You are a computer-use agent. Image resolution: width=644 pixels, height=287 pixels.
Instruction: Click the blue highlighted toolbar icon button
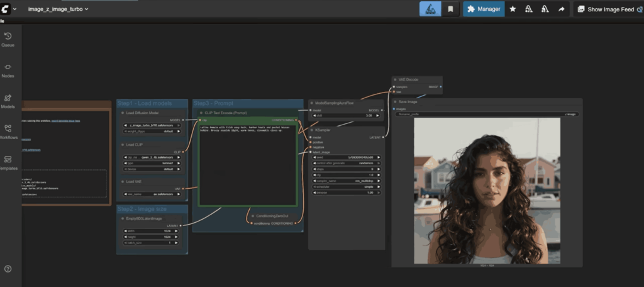[430, 9]
